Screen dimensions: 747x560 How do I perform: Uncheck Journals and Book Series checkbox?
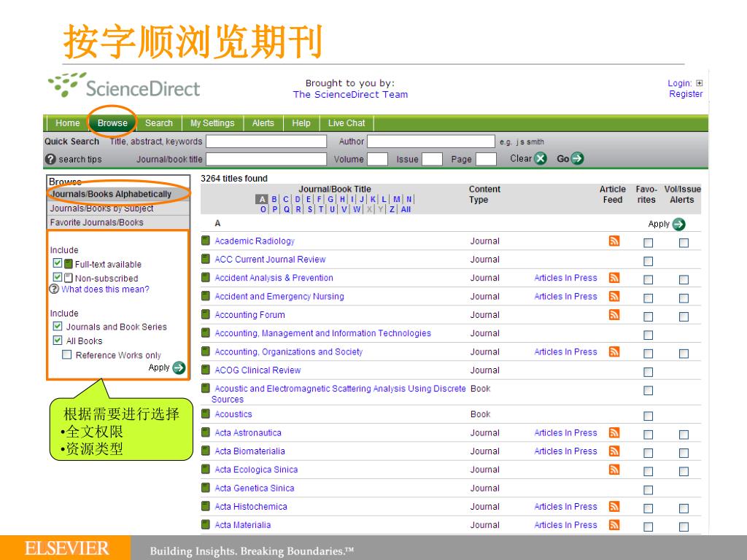click(x=57, y=326)
